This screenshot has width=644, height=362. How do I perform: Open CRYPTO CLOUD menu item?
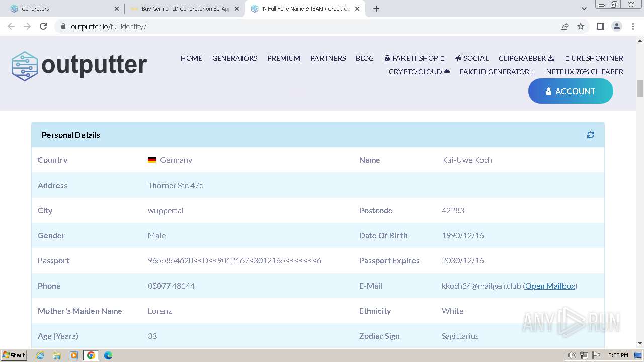(419, 72)
